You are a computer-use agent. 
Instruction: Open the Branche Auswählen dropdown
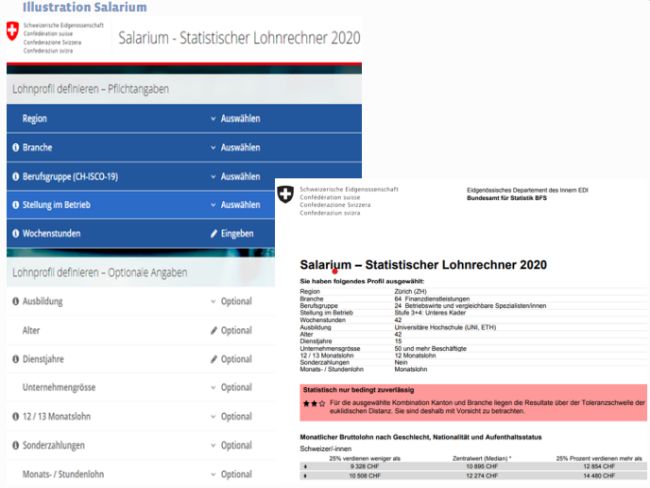point(235,147)
